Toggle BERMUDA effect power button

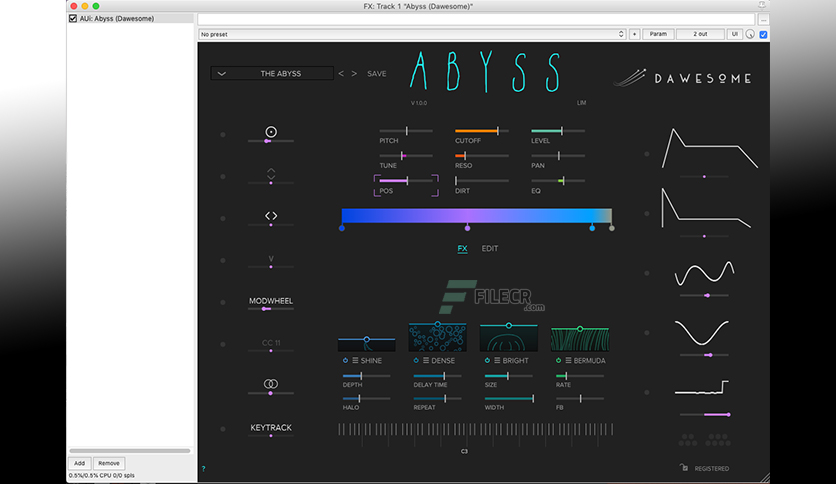point(558,361)
